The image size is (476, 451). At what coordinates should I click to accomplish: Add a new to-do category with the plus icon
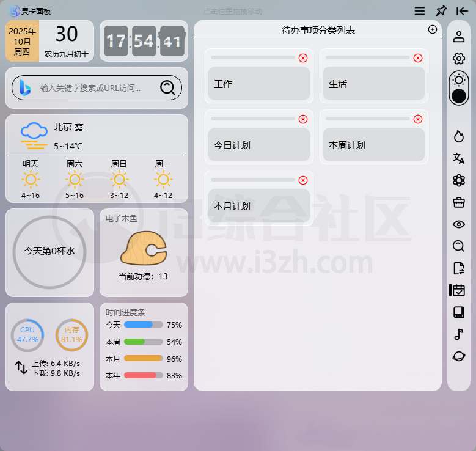(x=432, y=29)
